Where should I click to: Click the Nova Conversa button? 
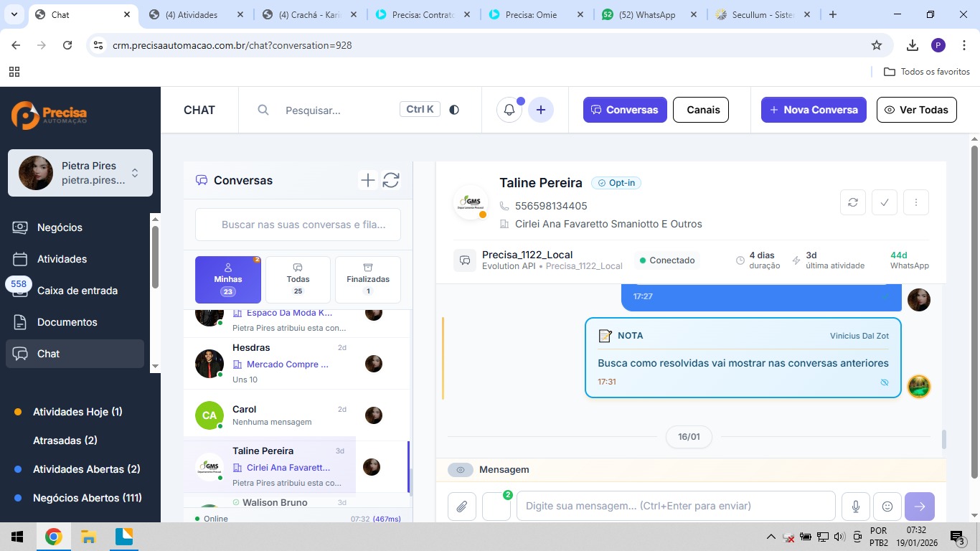[814, 110]
